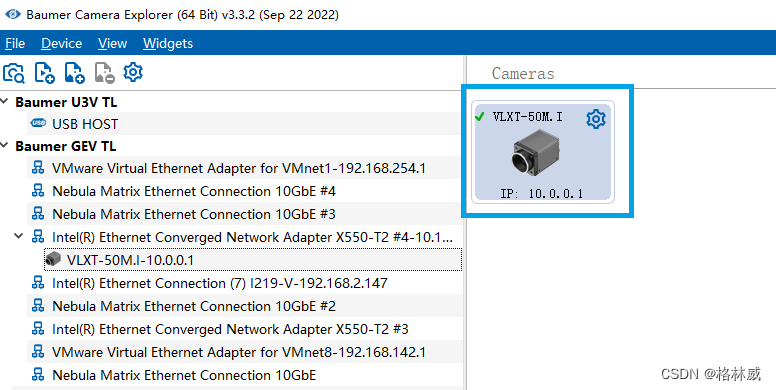
Task: Select Intel I219-V-192.168.2.147 connection
Action: 245,283
